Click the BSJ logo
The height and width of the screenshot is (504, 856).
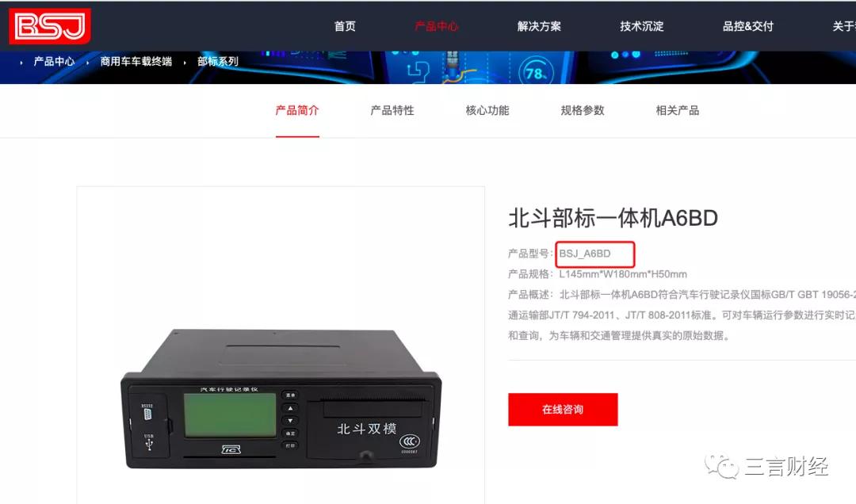tap(50, 25)
